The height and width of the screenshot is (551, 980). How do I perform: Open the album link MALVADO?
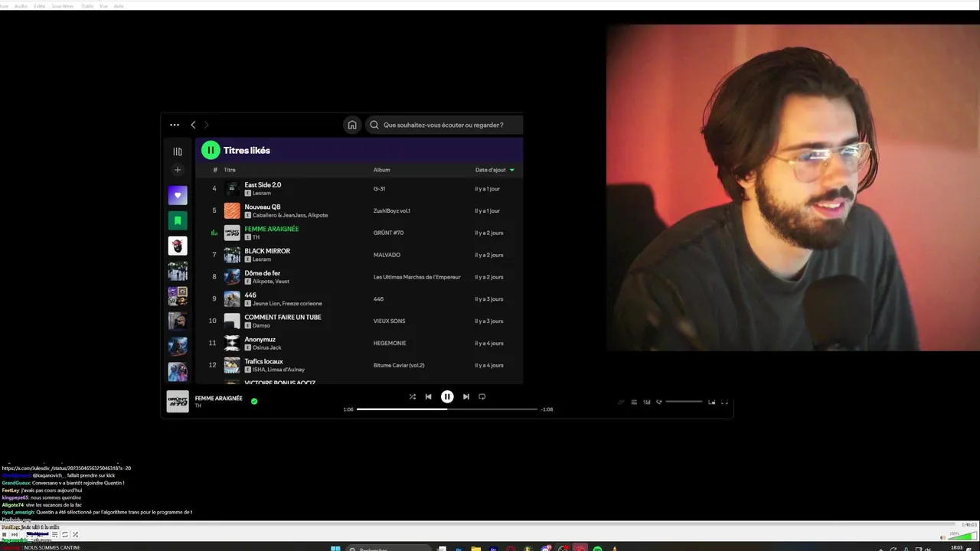coord(387,255)
